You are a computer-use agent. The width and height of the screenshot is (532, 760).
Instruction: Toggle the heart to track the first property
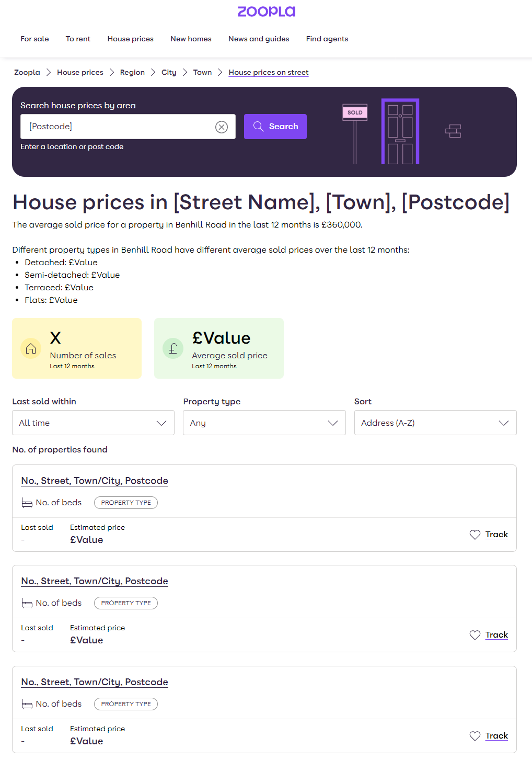[475, 535]
